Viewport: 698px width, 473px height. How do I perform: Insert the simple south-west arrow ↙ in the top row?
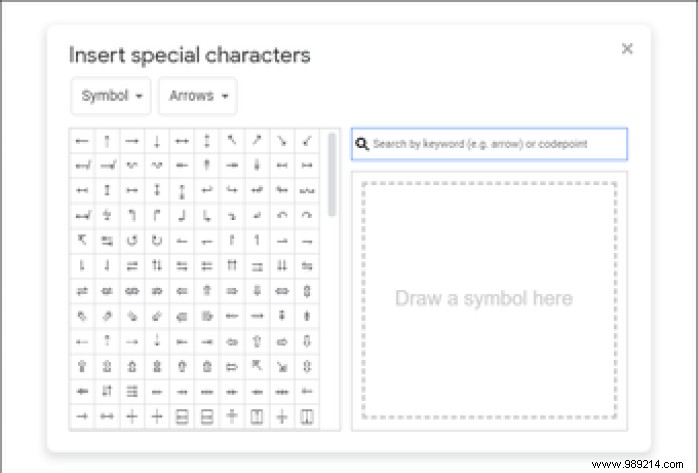[x=307, y=141]
